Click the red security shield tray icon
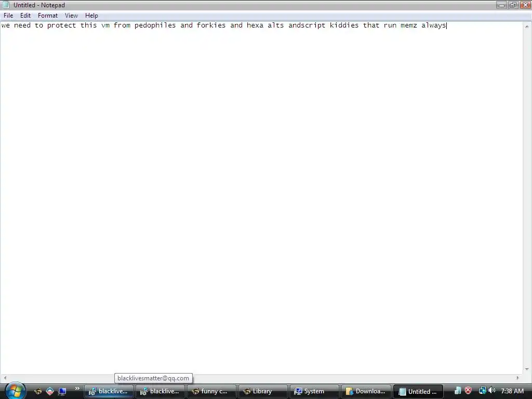This screenshot has height=399, width=532. [468, 391]
